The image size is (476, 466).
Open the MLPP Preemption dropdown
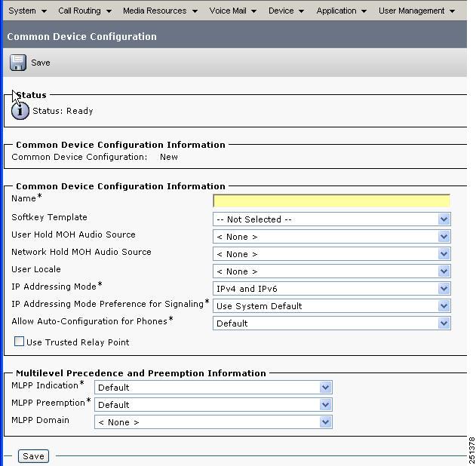pos(213,404)
